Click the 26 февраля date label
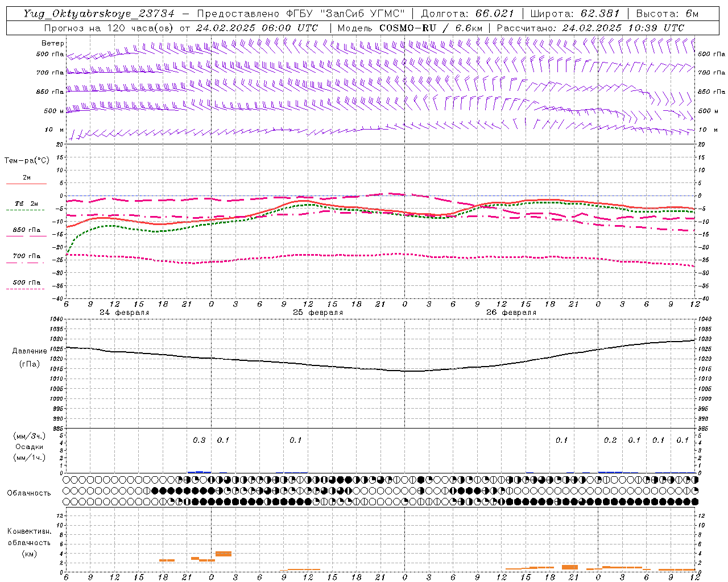The height and width of the screenshot is (582, 728). [x=511, y=313]
